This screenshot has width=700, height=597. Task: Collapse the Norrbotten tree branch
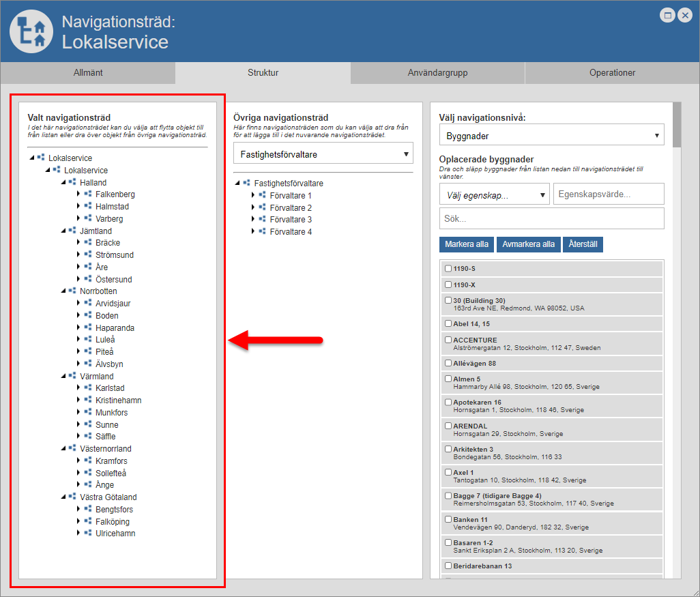tap(63, 291)
